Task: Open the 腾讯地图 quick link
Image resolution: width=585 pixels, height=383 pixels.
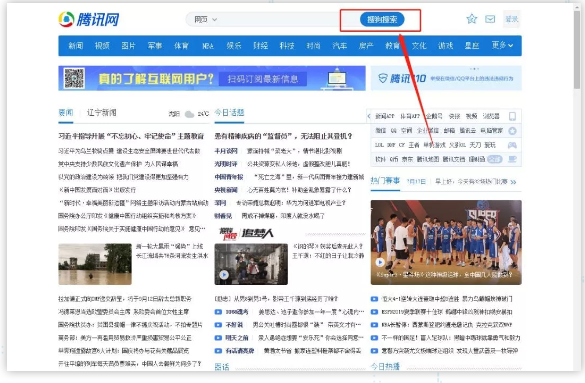Action: [x=428, y=159]
